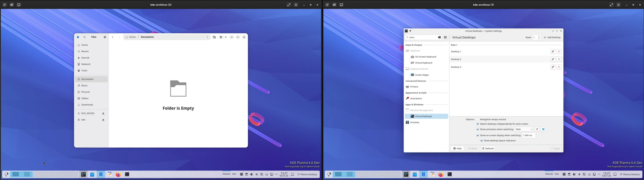Open the Slide animation dropdown
This screenshot has width=644, height=180.
click(524, 129)
